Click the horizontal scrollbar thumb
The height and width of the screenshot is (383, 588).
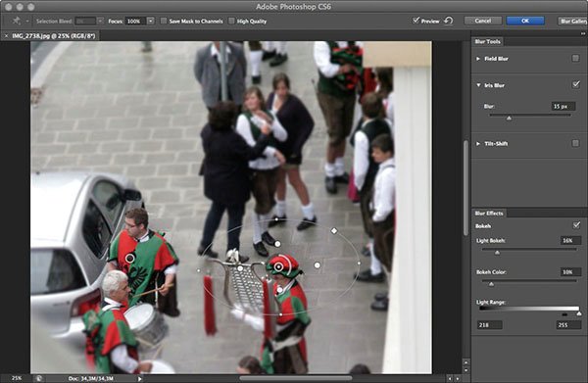pos(296,378)
